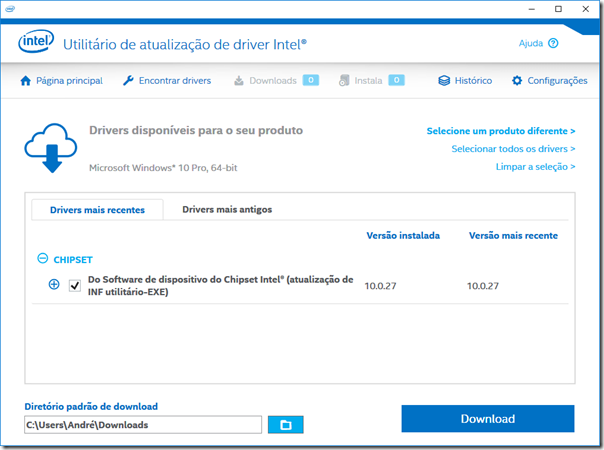Open Configurações

(550, 81)
